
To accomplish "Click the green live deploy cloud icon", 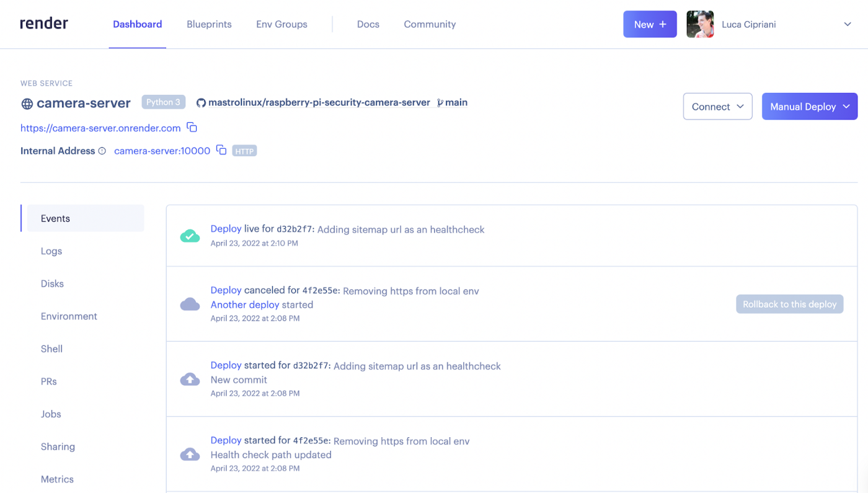I will 190,236.
